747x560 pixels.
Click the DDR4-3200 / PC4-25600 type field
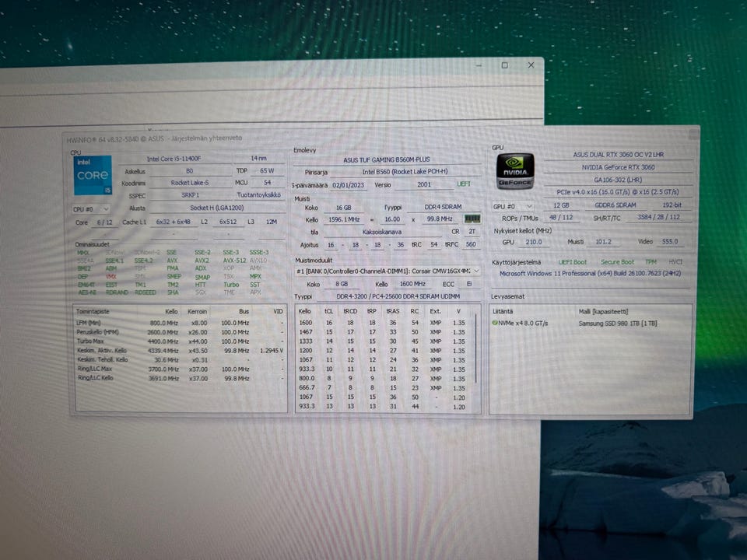point(398,296)
